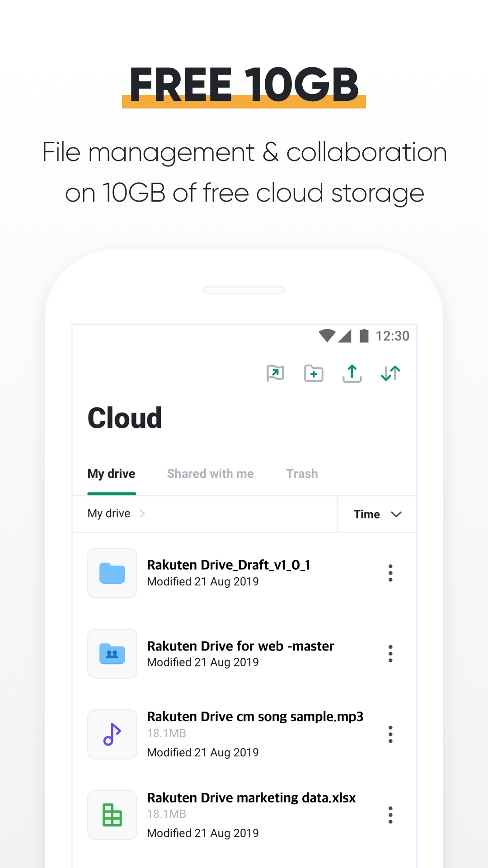Select Rakuten Drive cm song sample.mp3 file name
Screen dimensions: 488x868
255,717
